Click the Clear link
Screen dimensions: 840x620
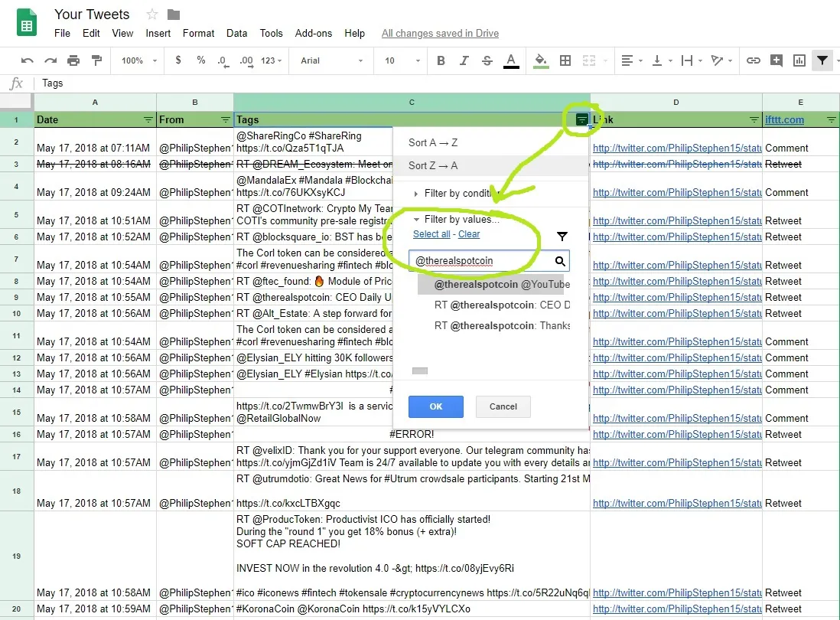[x=469, y=234]
